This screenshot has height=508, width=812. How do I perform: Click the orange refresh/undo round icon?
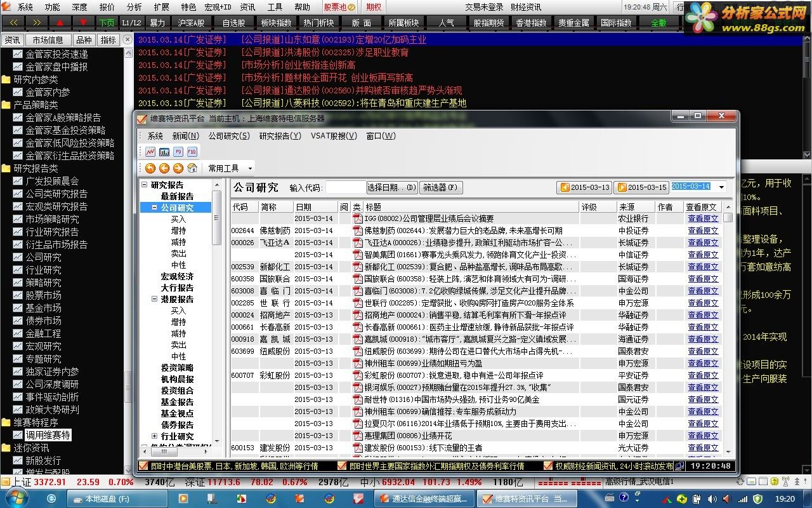pos(150,168)
